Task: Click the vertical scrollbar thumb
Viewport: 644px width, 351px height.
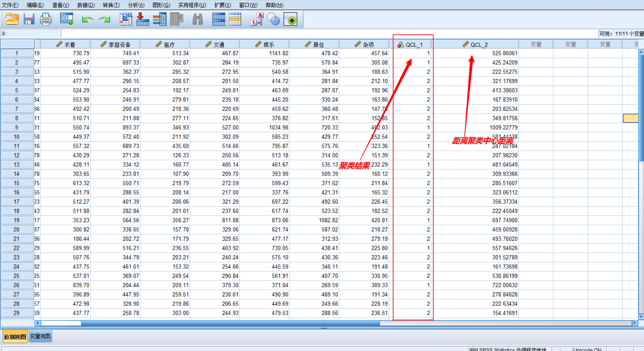Action: coord(641,108)
